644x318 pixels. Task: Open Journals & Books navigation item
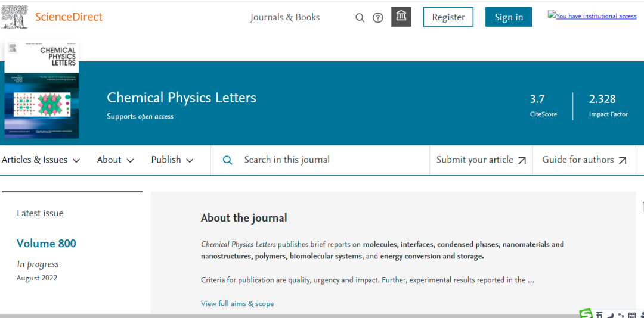(x=285, y=17)
